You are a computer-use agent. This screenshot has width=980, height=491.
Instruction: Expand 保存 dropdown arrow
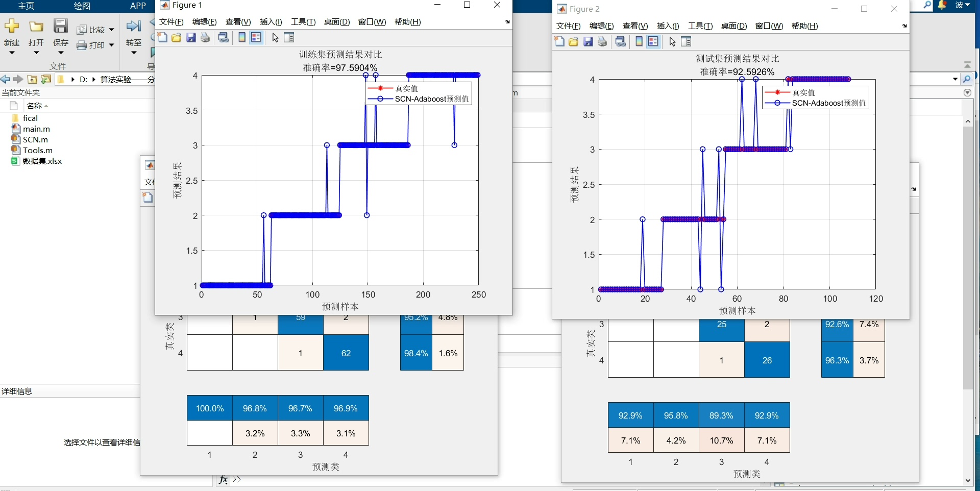(61, 53)
